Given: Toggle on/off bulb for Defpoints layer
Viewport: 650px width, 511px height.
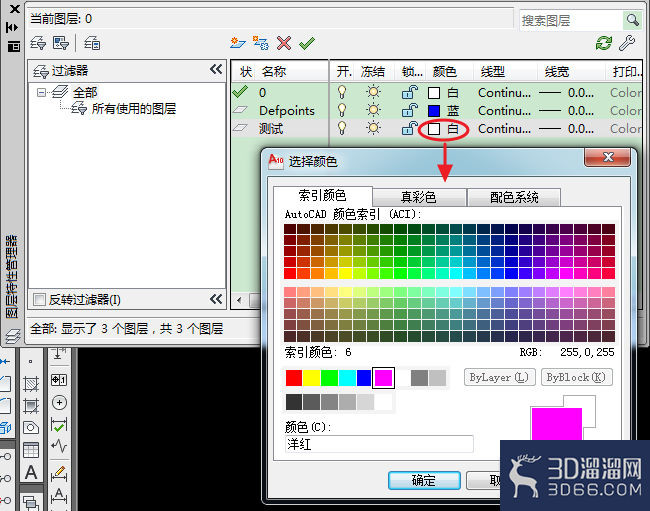Looking at the screenshot, I should point(342,110).
